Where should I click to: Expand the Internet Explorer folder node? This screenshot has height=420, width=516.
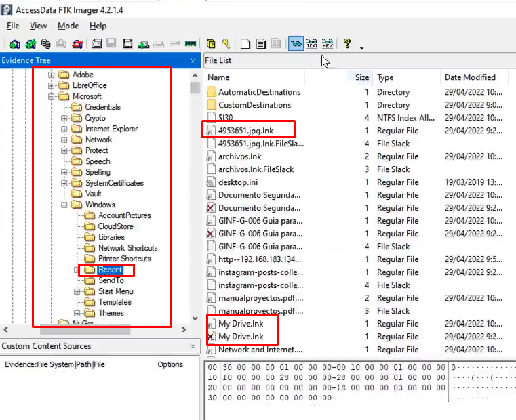(64, 129)
